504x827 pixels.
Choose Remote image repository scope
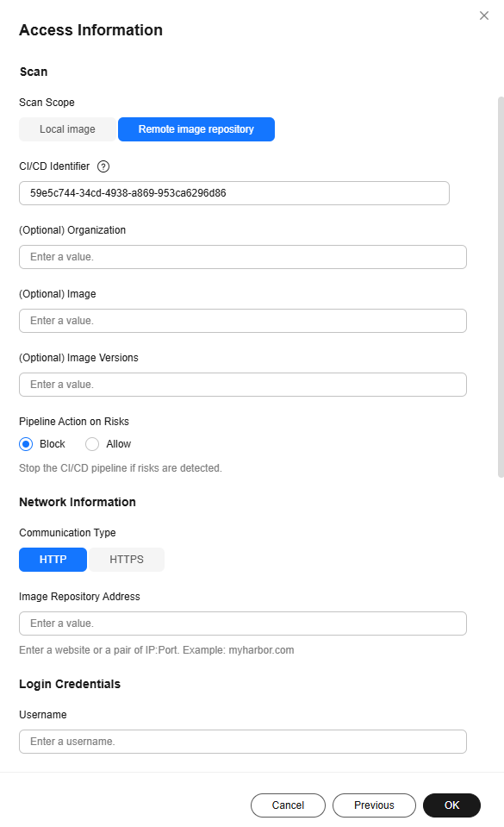(196, 129)
